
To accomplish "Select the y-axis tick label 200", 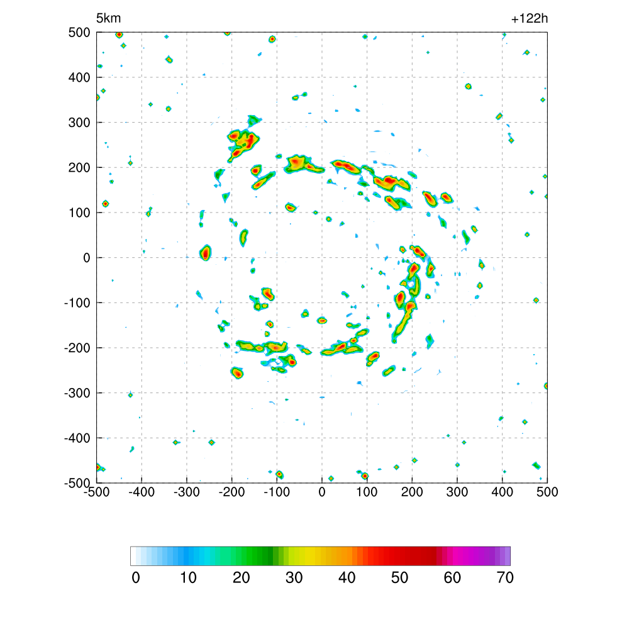I will coord(79,167).
